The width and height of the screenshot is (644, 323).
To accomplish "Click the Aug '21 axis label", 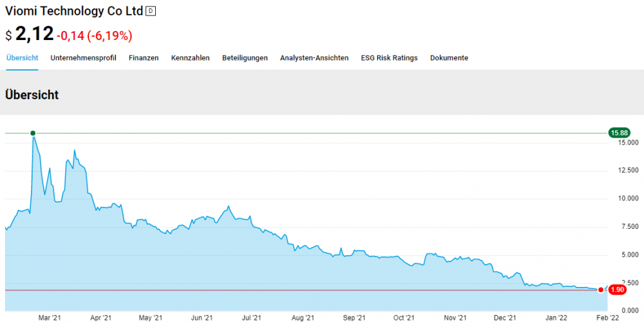I will pyautogui.click(x=303, y=318).
